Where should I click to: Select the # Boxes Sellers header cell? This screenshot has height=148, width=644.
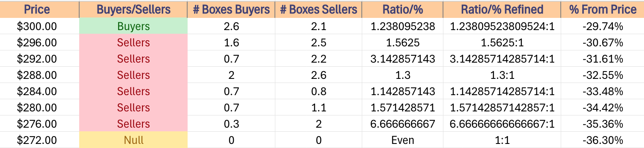coord(318,9)
